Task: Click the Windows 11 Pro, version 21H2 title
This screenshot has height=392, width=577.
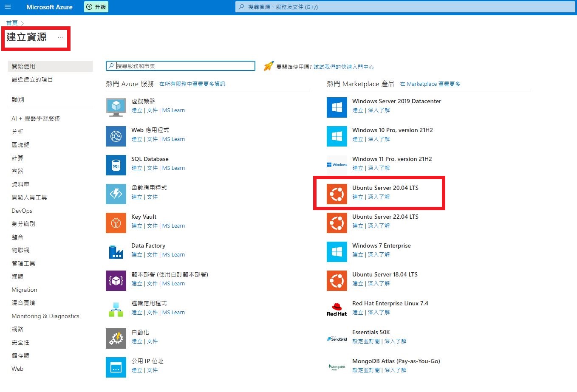Action: point(392,159)
